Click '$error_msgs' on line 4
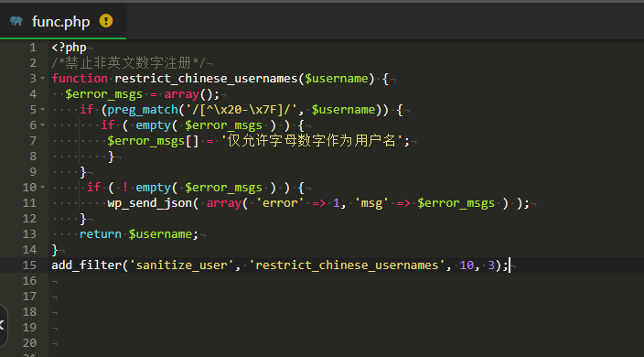Screen dimensions: 644x357 (x=104, y=94)
